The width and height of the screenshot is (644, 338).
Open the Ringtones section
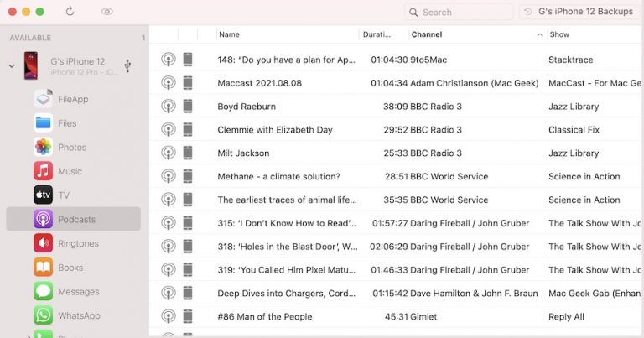coord(77,243)
